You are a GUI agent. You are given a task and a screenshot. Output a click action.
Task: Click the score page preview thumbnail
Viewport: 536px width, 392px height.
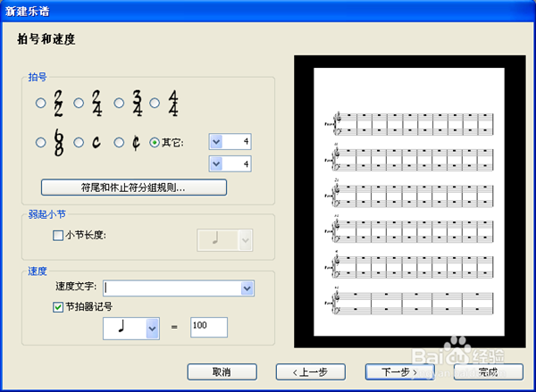tap(409, 202)
